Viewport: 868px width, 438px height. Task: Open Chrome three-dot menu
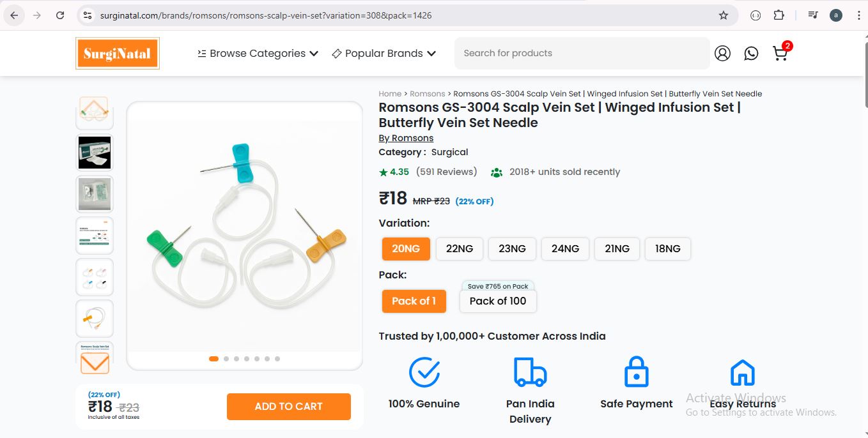[x=858, y=15]
